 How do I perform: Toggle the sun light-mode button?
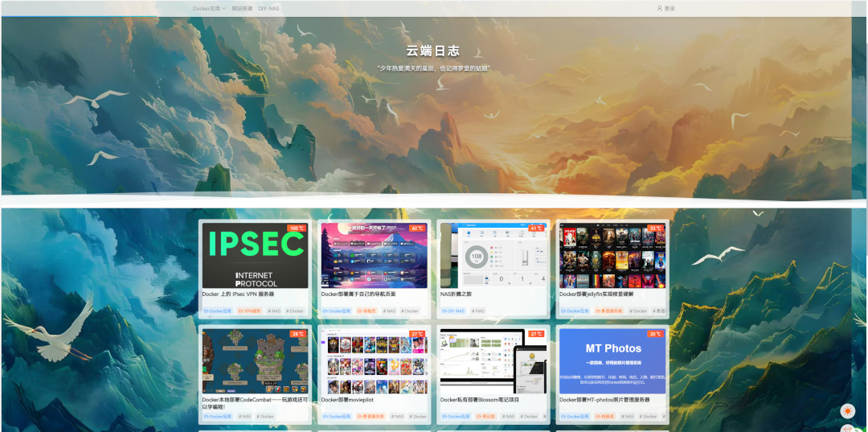848,411
